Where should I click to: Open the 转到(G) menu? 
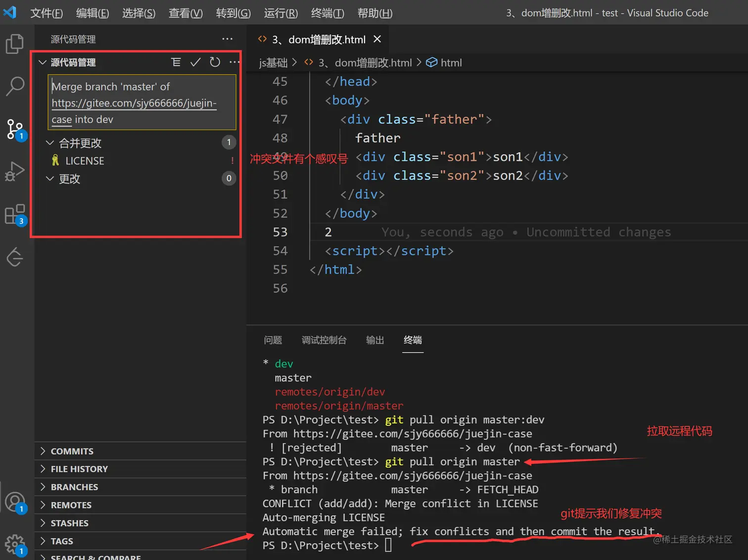tap(233, 13)
